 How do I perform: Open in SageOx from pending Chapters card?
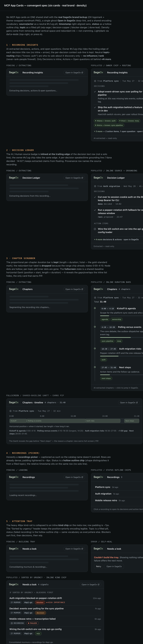74,289
